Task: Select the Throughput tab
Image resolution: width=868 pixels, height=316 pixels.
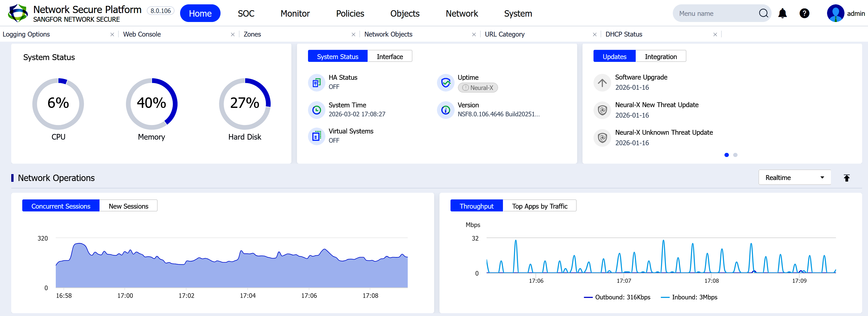Action: [x=476, y=206]
